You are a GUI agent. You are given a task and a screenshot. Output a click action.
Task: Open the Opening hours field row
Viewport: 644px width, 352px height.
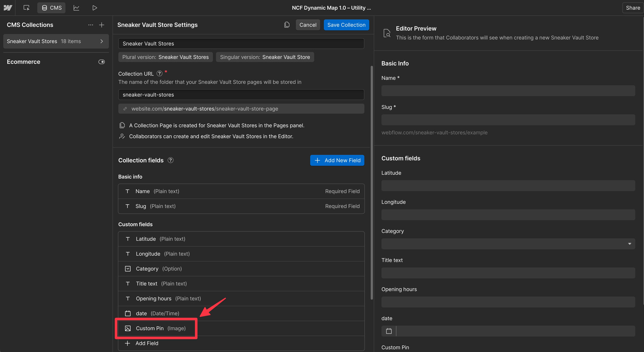pyautogui.click(x=241, y=298)
